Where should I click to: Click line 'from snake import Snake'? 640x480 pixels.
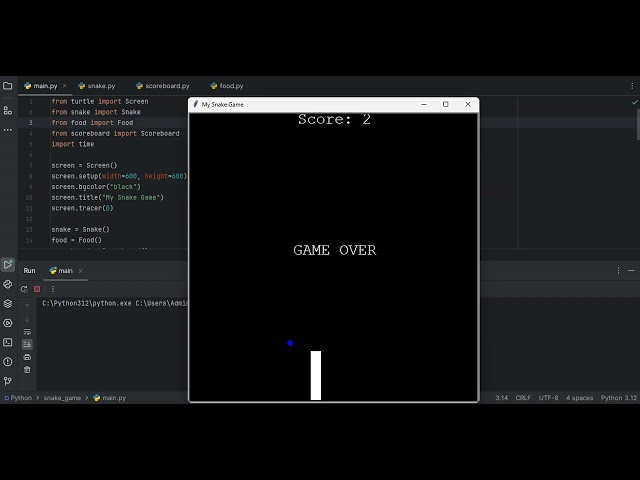[96, 112]
